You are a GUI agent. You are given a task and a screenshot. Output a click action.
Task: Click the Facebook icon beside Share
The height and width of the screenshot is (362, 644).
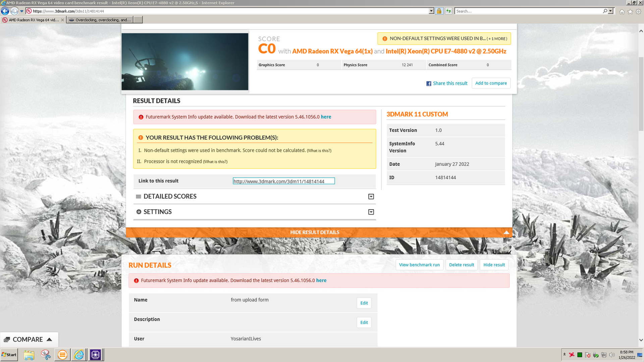429,83
